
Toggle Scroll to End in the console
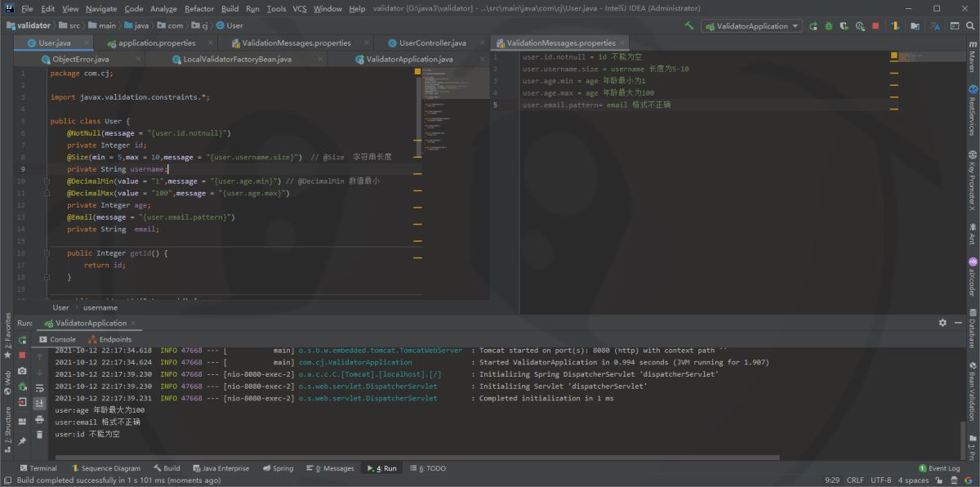(x=39, y=403)
